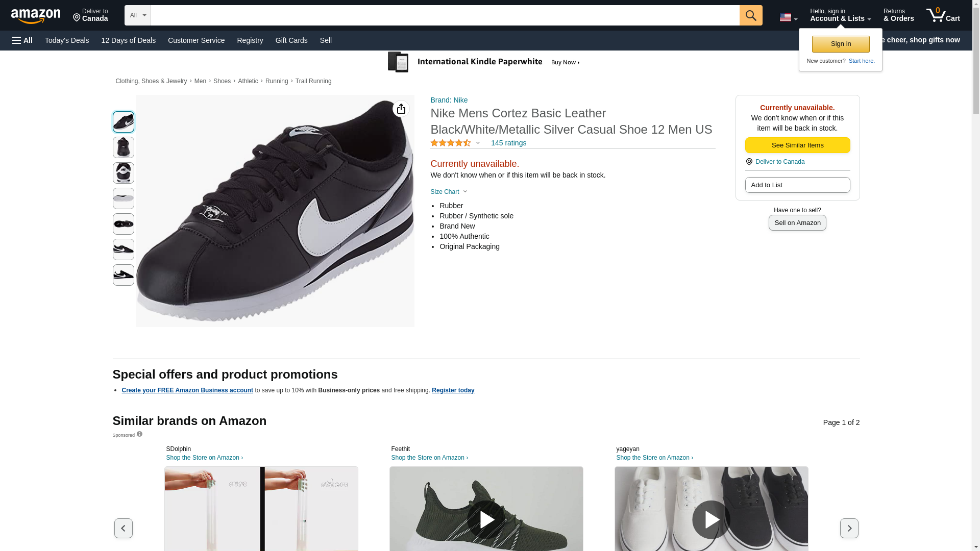Image resolution: width=980 pixels, height=551 pixels.
Task: Go to next similar brands page
Action: (849, 528)
